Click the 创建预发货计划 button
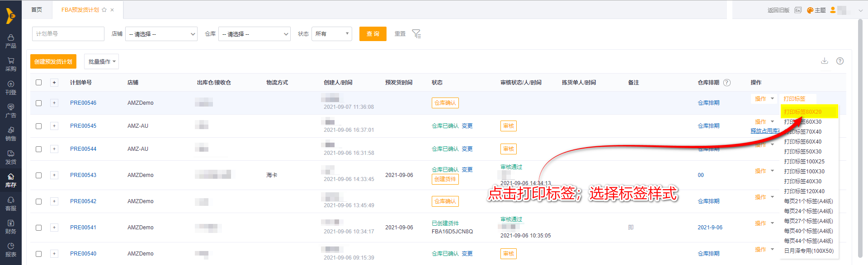 point(53,61)
